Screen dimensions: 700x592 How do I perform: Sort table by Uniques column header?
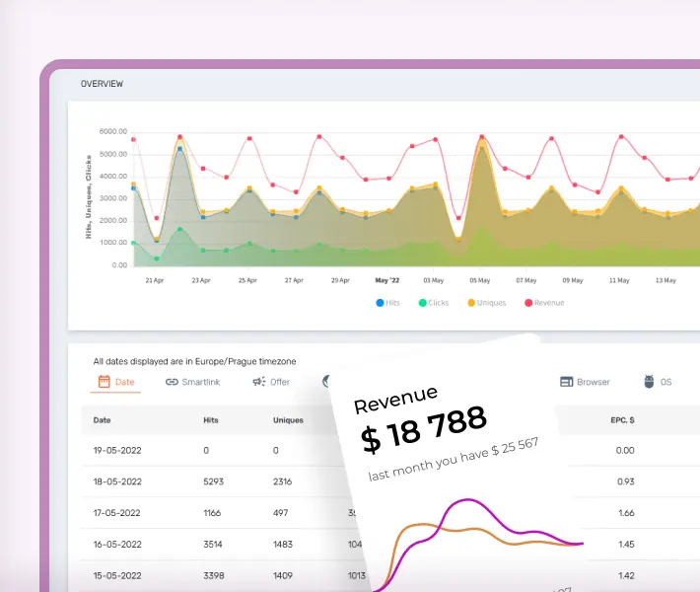[x=288, y=420]
